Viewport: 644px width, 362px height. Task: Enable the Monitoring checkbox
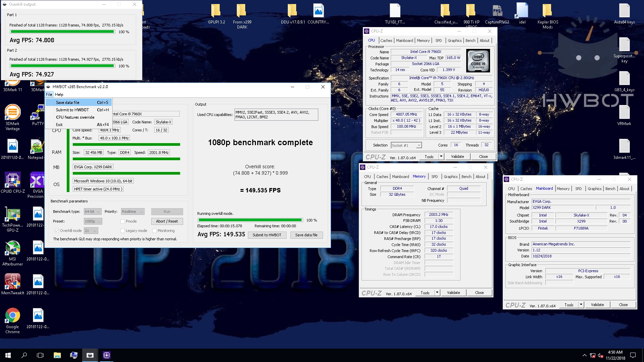point(154,231)
